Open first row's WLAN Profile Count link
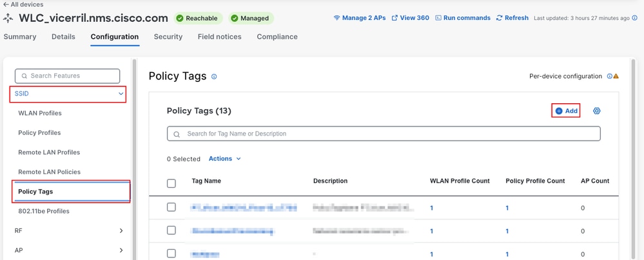The height and width of the screenshot is (260, 644). pyautogui.click(x=432, y=208)
